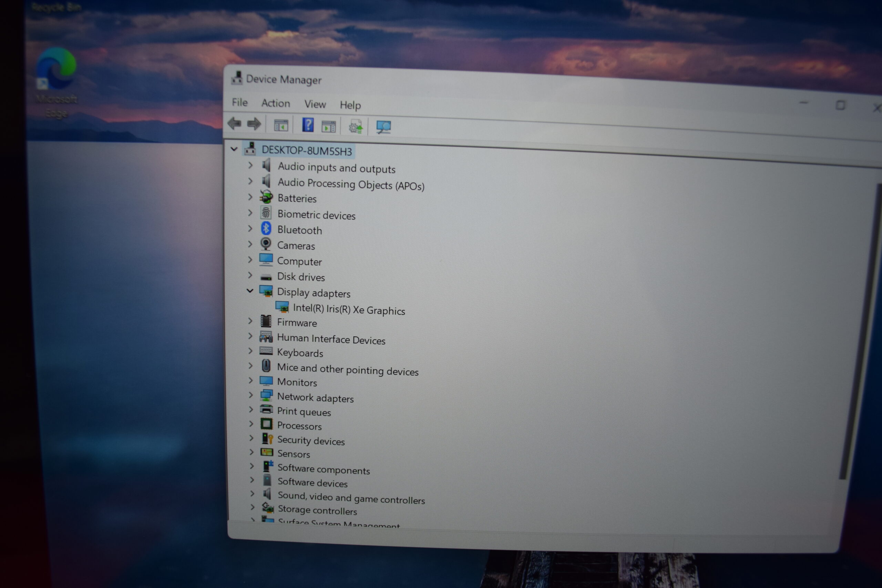
Task: Collapse the Display adapters node
Action: (x=250, y=291)
